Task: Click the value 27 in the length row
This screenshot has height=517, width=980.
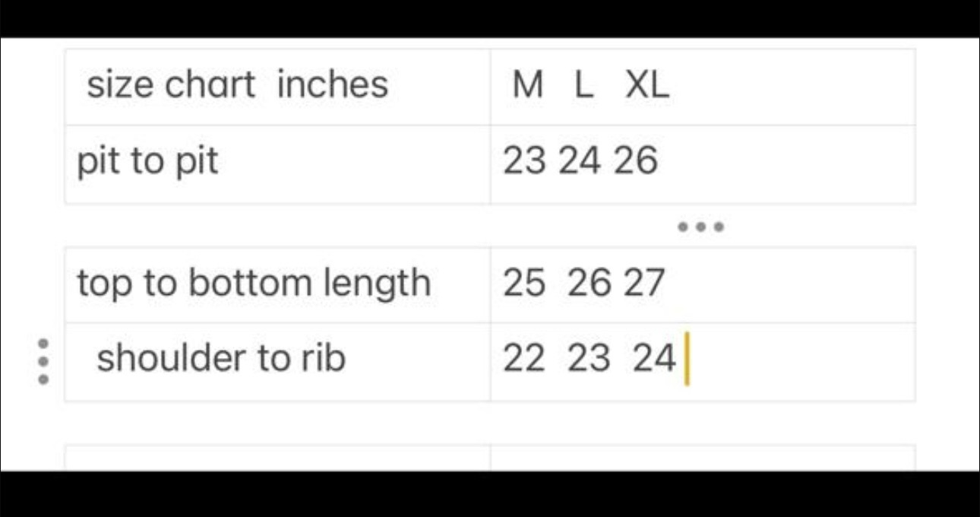Action: click(643, 284)
